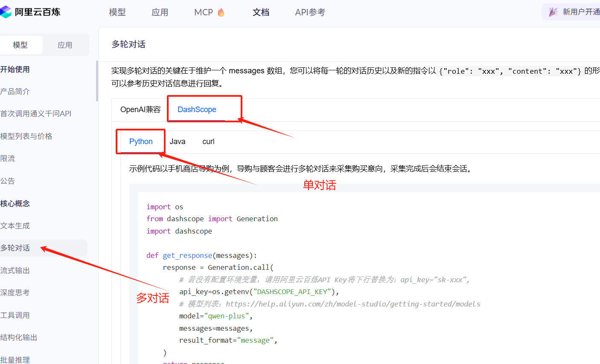
Task: Click the 新用户开通 promo button
Action: click(571, 12)
